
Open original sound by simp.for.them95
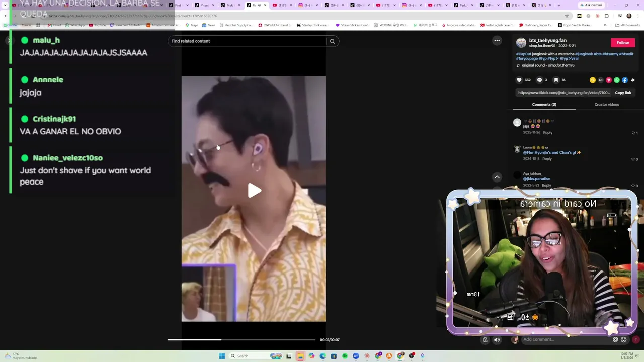[x=548, y=65]
